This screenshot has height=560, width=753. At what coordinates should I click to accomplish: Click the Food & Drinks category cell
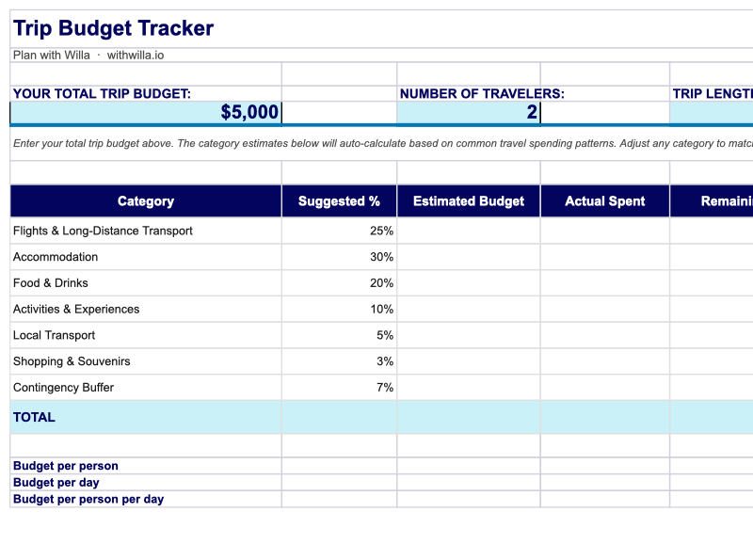[146, 283]
